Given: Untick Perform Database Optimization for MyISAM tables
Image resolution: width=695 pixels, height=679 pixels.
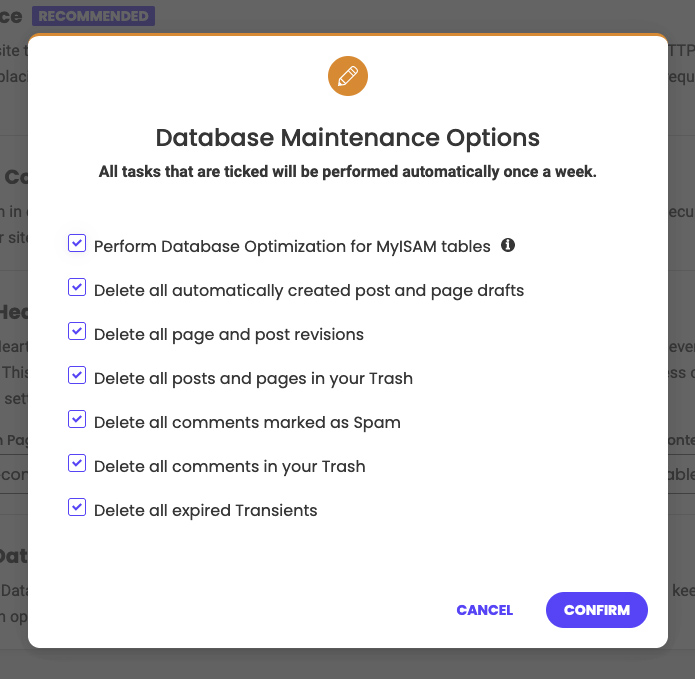Looking at the screenshot, I should click(77, 243).
